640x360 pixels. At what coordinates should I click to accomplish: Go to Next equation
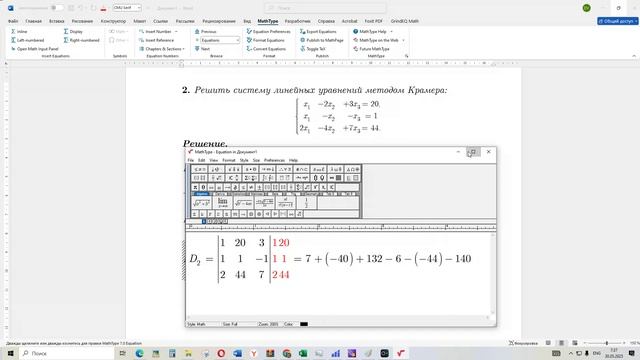click(202, 49)
